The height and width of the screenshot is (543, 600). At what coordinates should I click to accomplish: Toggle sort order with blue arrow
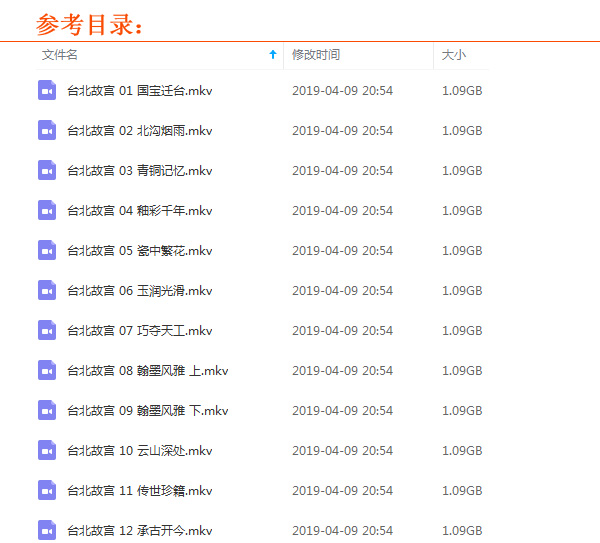(x=273, y=55)
